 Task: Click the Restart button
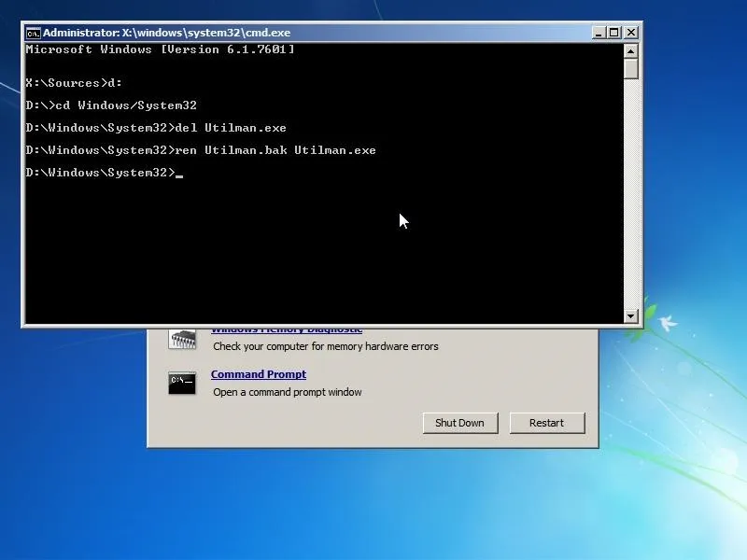(547, 423)
